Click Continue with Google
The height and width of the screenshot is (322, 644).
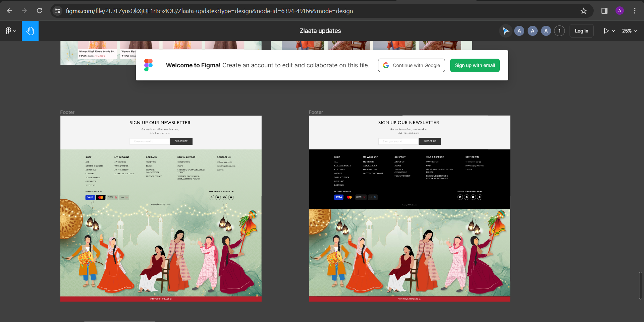(x=411, y=65)
